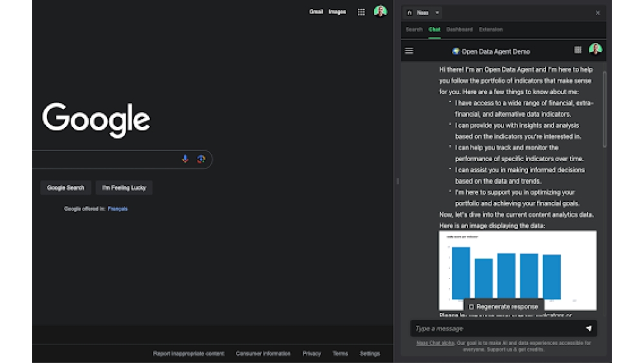Open the Google apps grid

pos(361,12)
